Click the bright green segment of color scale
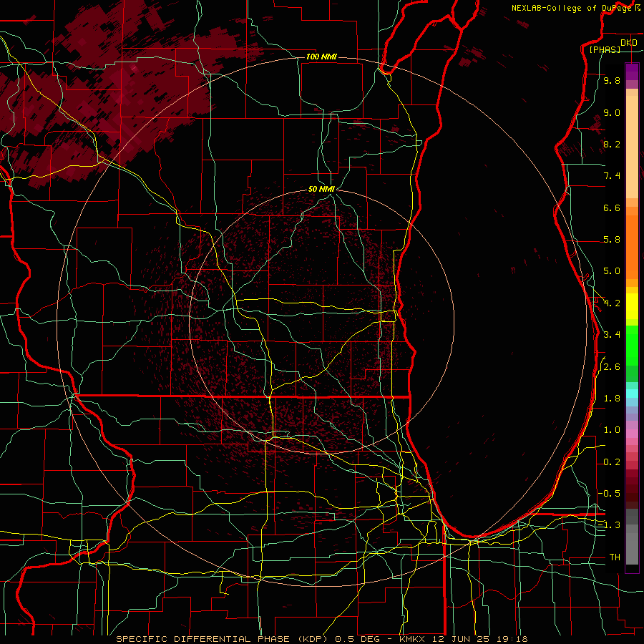Image resolution: width=644 pixels, height=644 pixels. tap(632, 346)
